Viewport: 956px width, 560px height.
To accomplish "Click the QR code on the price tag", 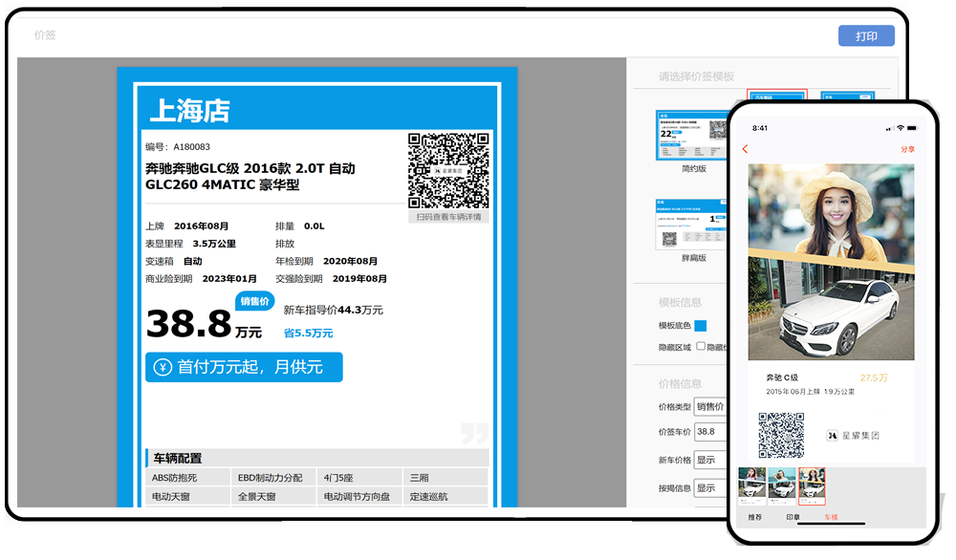I will tap(448, 171).
